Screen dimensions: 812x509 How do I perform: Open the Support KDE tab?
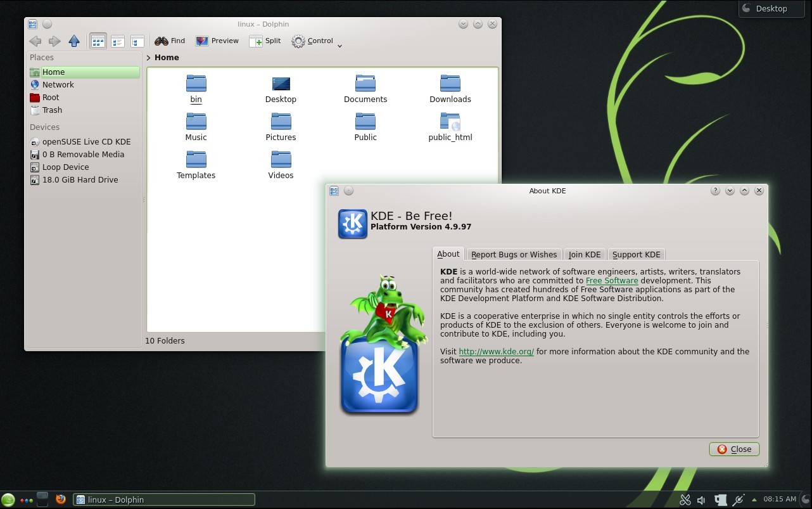click(x=636, y=254)
